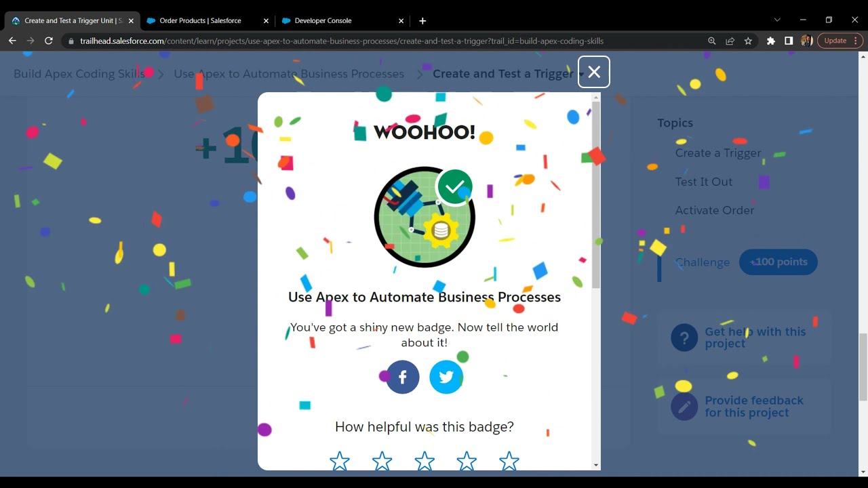Rate the badge five stars
The width and height of the screenshot is (868, 488).
[x=509, y=462]
